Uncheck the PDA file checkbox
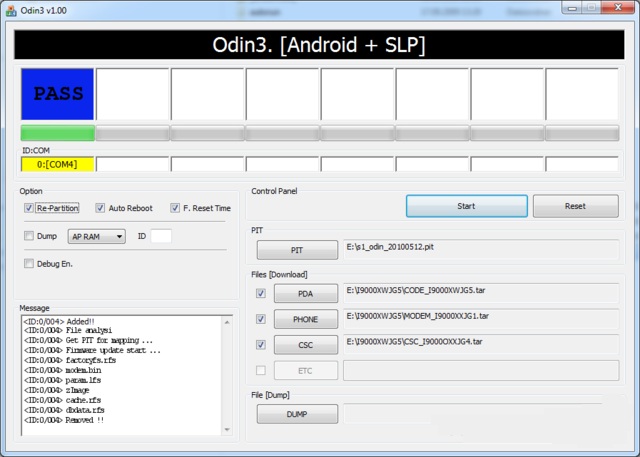The height and width of the screenshot is (457, 640). [261, 293]
